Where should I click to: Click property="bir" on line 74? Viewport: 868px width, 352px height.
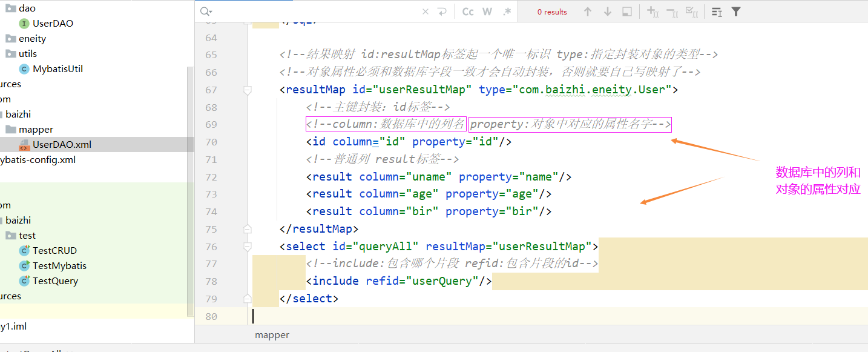(492, 211)
